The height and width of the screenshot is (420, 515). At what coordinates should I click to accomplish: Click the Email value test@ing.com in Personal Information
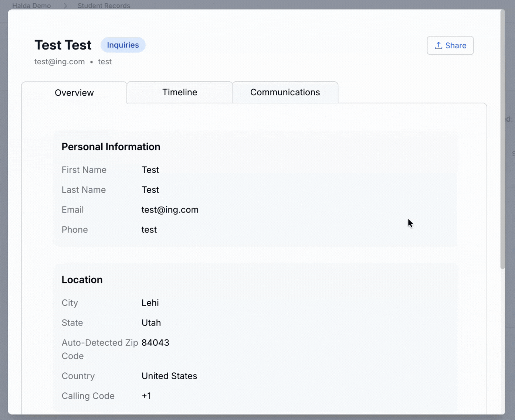click(170, 210)
